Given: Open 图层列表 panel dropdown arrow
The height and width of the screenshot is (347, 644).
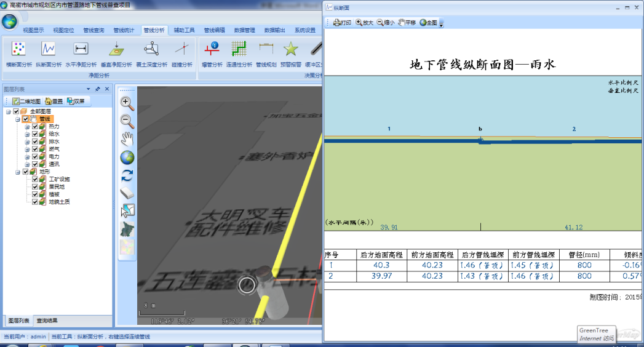Looking at the screenshot, I should (89, 89).
